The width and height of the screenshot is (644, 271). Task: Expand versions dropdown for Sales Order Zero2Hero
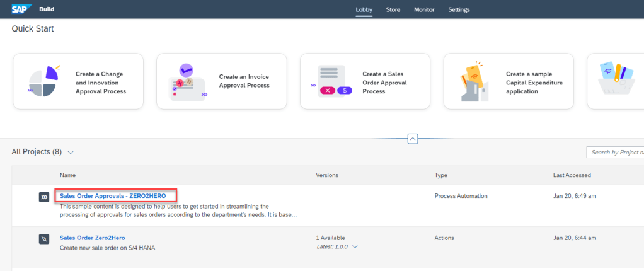click(x=355, y=246)
